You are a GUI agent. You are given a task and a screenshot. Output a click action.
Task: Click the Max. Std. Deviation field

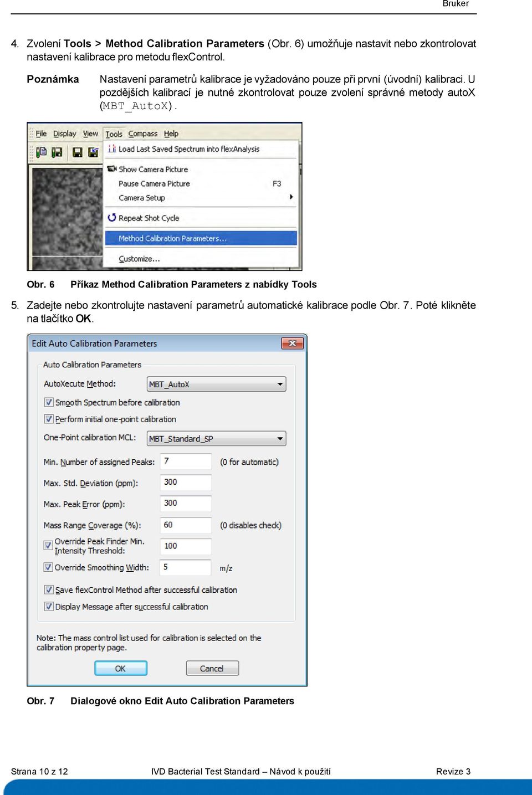[186, 482]
